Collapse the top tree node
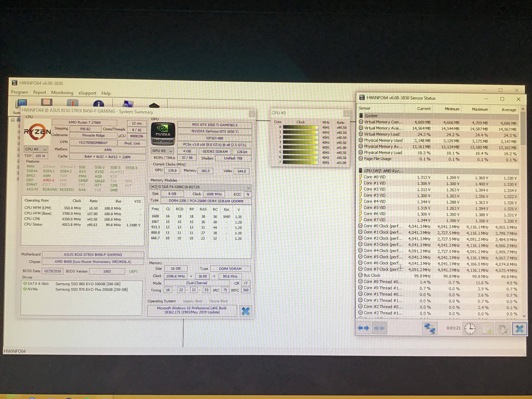532x399 pixels. [x=13, y=120]
